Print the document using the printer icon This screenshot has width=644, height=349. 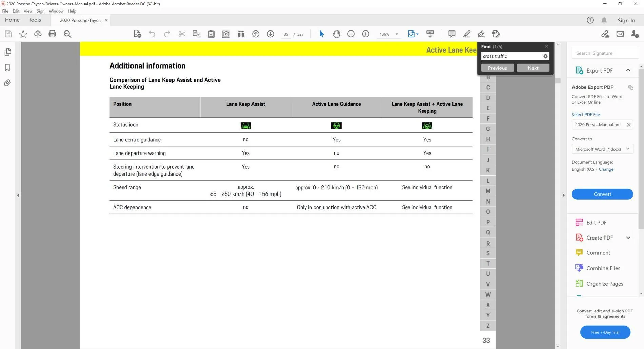click(x=52, y=34)
